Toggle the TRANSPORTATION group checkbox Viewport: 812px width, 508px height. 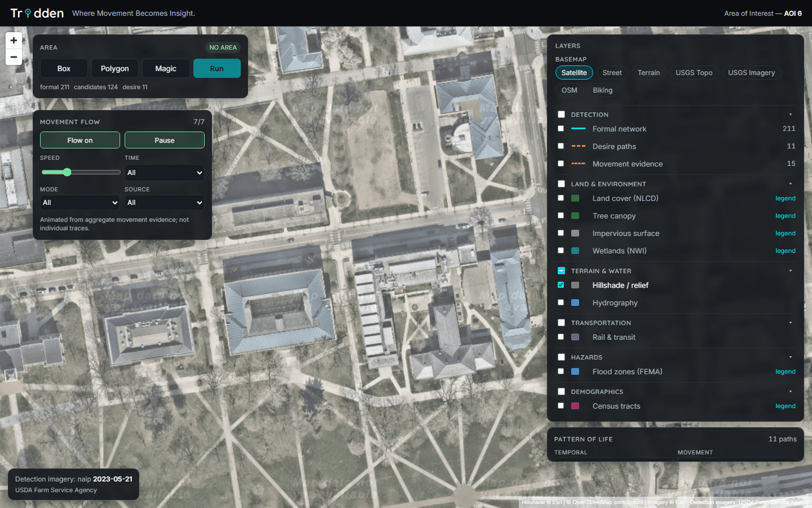pos(561,323)
